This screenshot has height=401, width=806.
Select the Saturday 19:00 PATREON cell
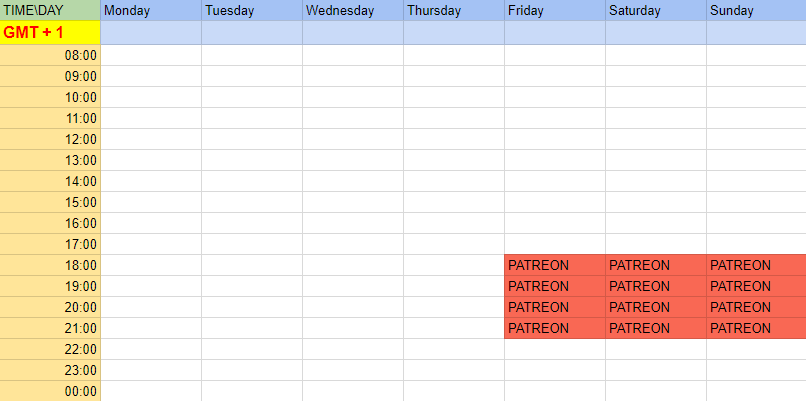tap(656, 286)
